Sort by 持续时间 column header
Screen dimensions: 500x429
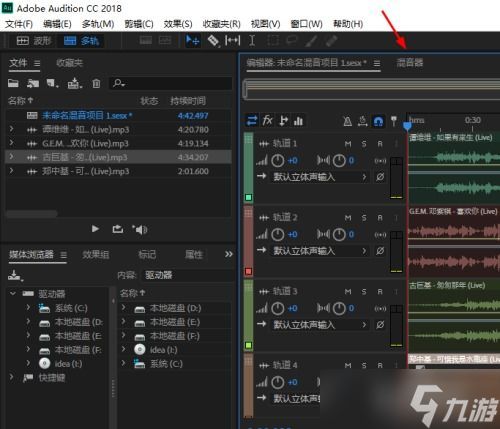pos(188,101)
